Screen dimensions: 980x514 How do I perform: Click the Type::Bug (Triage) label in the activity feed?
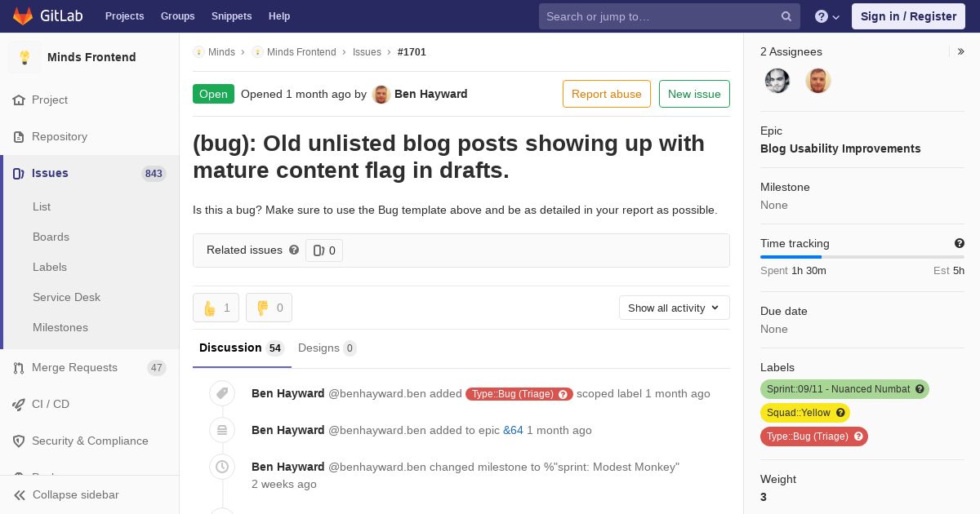(x=519, y=393)
